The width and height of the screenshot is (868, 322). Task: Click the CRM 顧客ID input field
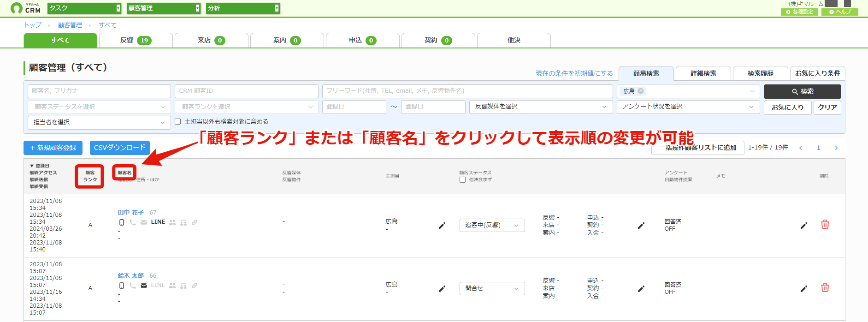247,91
